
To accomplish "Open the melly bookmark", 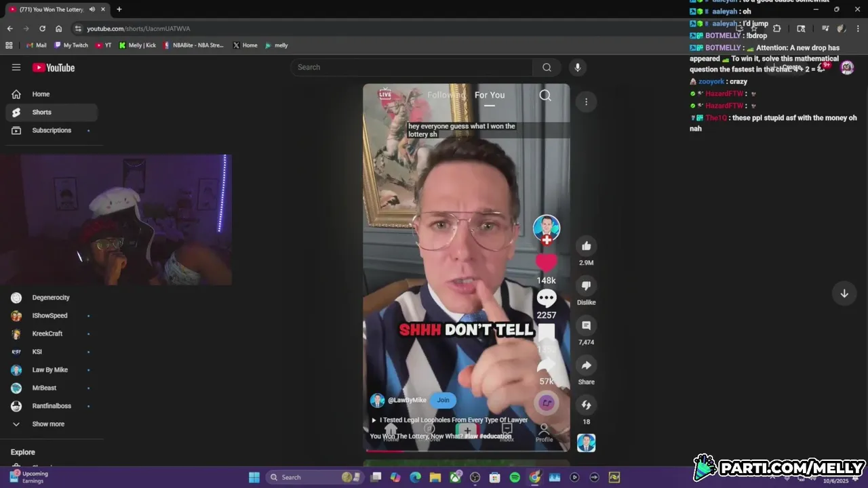I will tap(276, 45).
